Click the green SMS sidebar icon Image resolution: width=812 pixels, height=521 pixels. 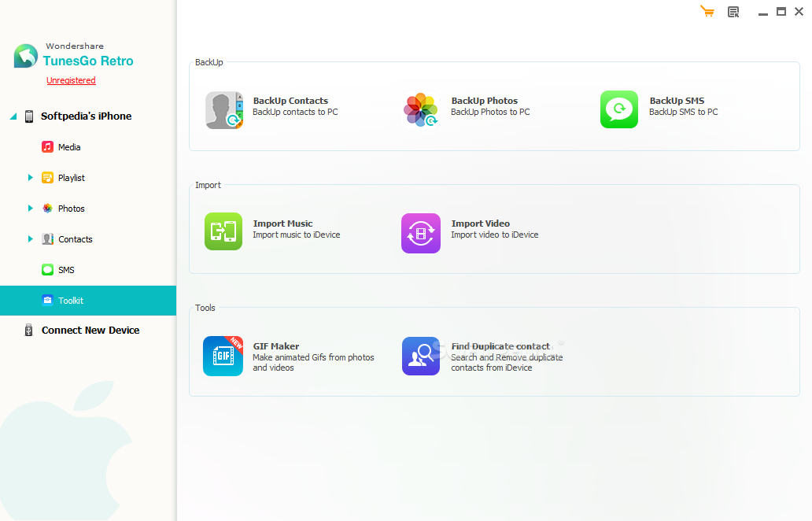tap(48, 270)
